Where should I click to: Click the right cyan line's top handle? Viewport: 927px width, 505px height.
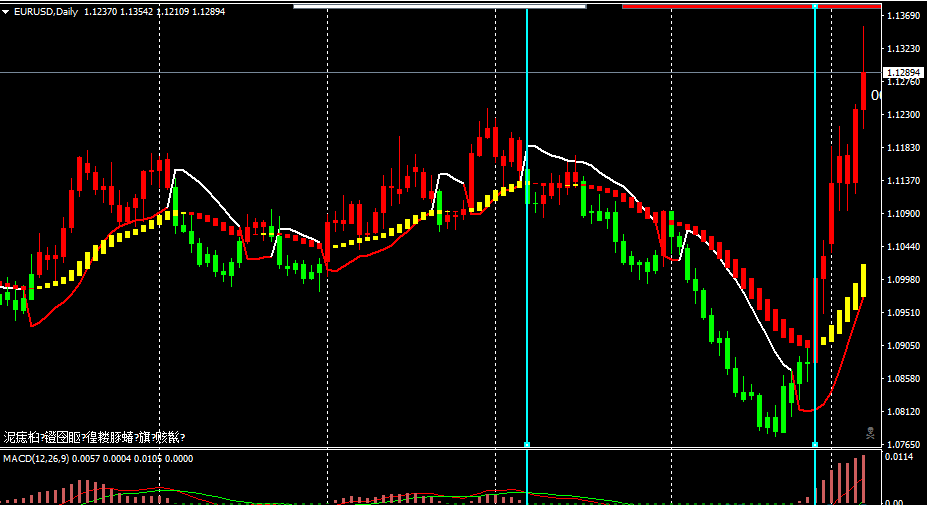pyautogui.click(x=815, y=7)
